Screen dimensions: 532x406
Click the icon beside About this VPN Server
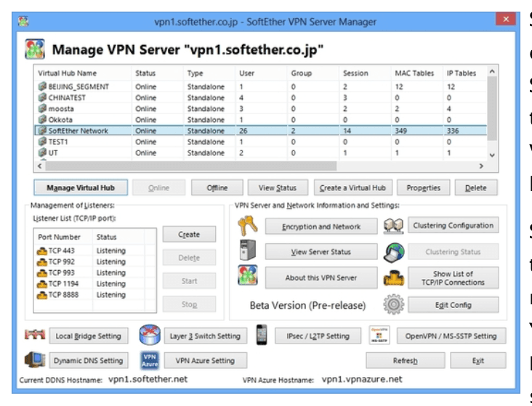point(248,275)
